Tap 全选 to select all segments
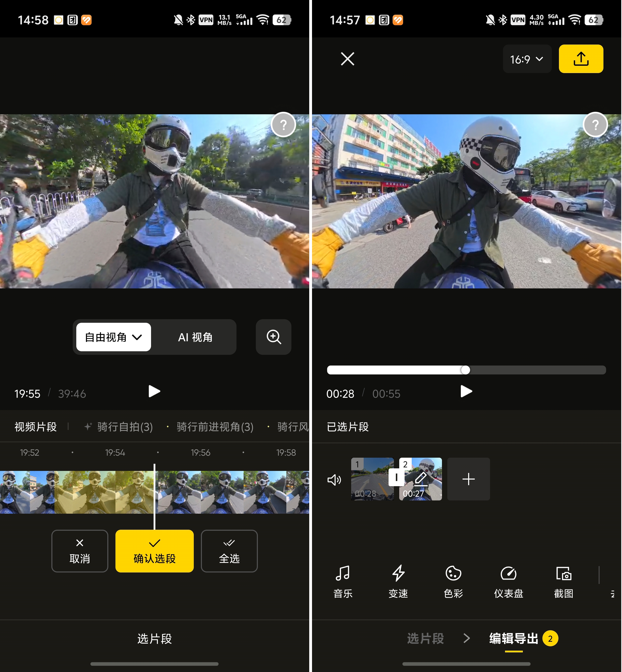 point(229,551)
